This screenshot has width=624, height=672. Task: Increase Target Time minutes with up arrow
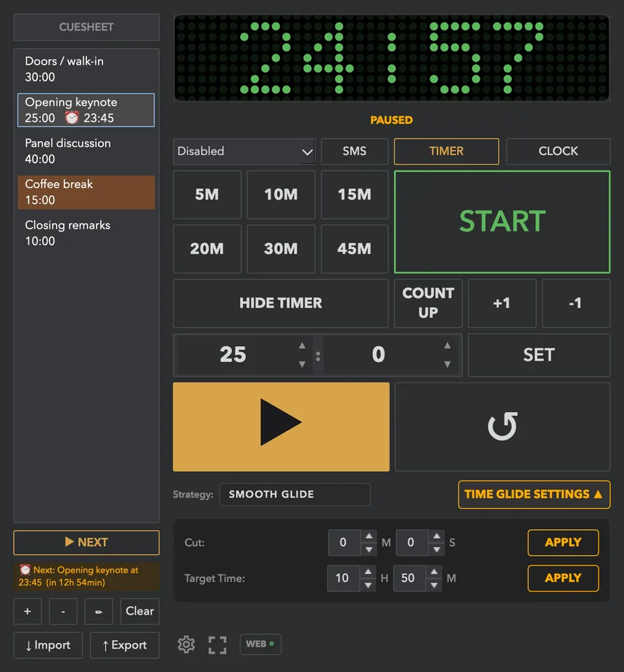tap(434, 572)
